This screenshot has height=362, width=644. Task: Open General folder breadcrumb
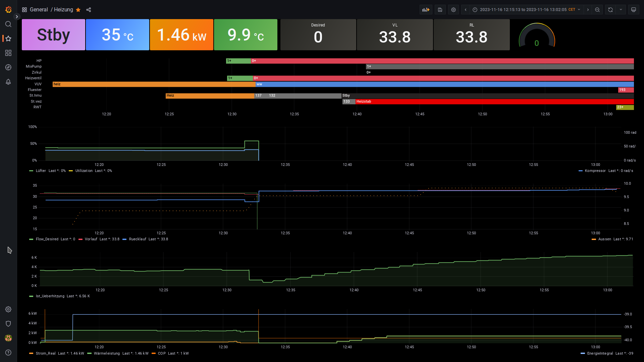pyautogui.click(x=39, y=10)
